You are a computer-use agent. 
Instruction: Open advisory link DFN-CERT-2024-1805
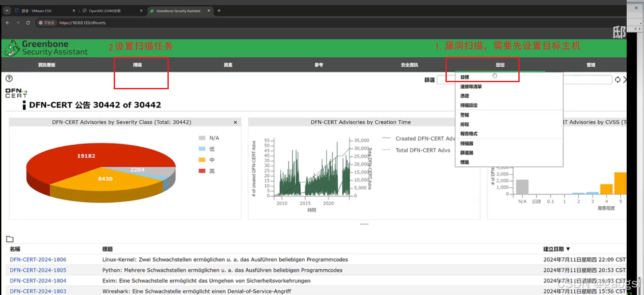[38, 270]
